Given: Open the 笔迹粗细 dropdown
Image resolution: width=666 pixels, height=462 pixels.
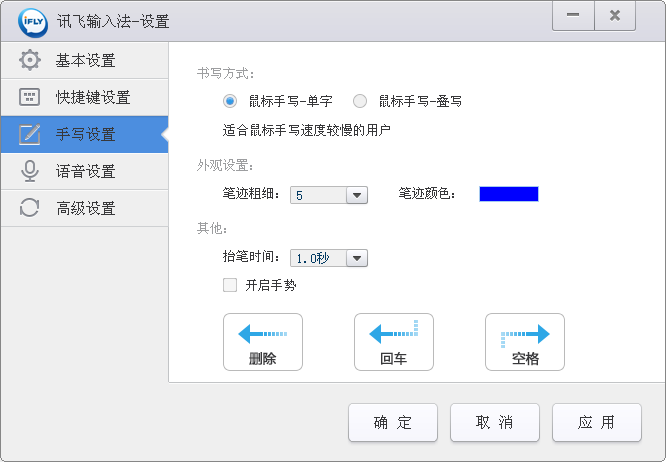Looking at the screenshot, I should (357, 195).
